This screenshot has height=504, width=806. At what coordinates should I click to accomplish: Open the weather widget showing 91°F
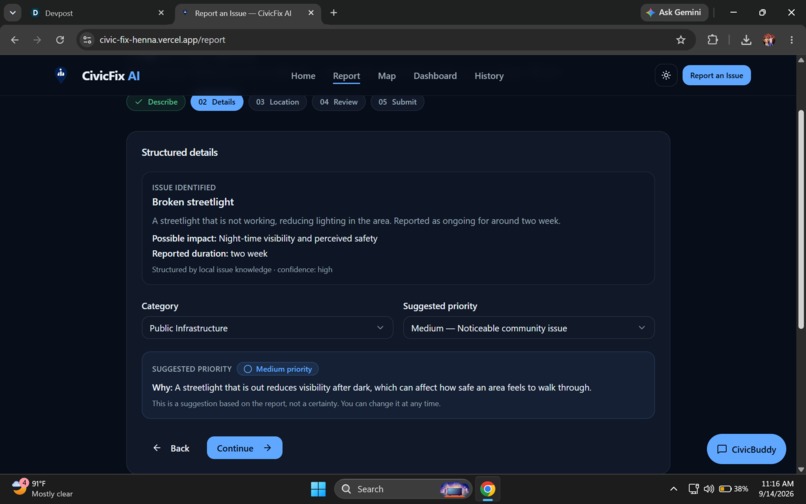[42, 489]
